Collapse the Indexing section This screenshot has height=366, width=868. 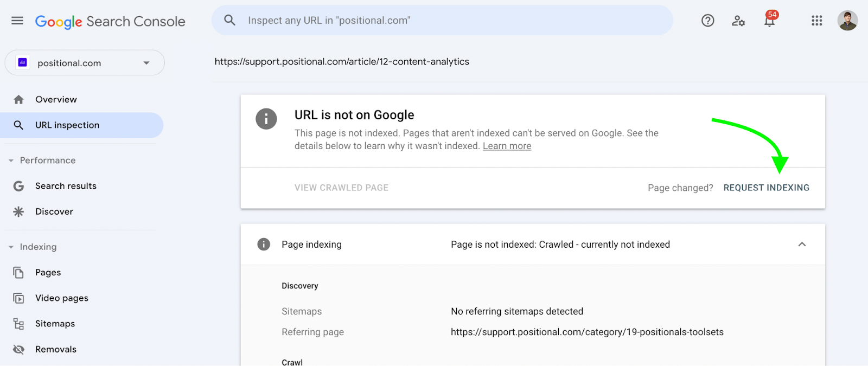11,247
